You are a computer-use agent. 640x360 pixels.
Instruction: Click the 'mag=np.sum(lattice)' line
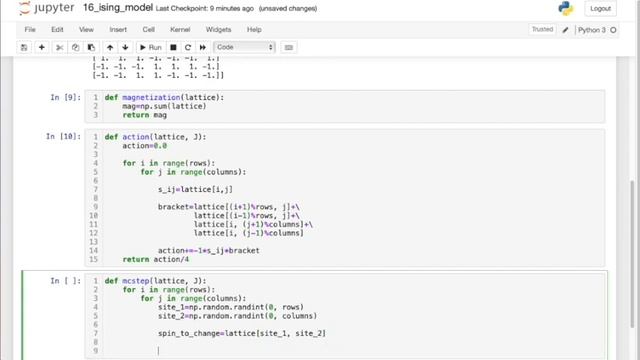point(164,106)
